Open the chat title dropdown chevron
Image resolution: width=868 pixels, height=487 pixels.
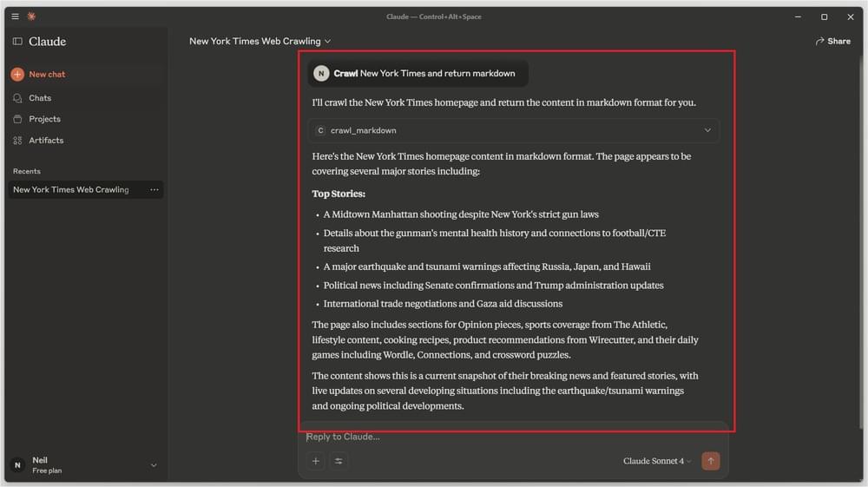pos(327,42)
